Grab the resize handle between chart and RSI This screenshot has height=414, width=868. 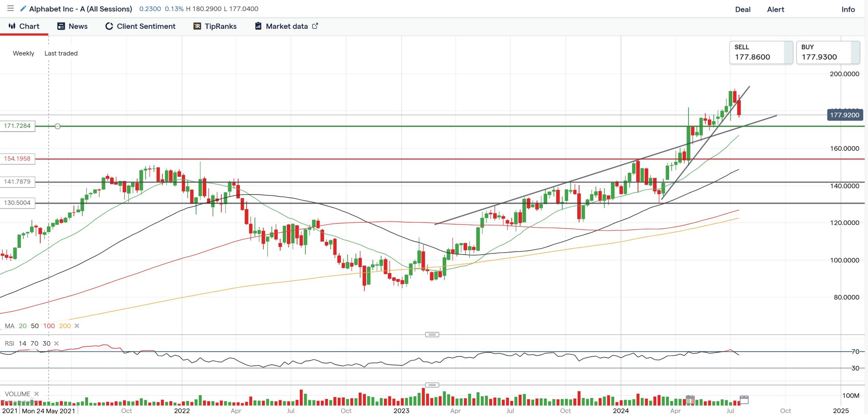[x=432, y=335]
